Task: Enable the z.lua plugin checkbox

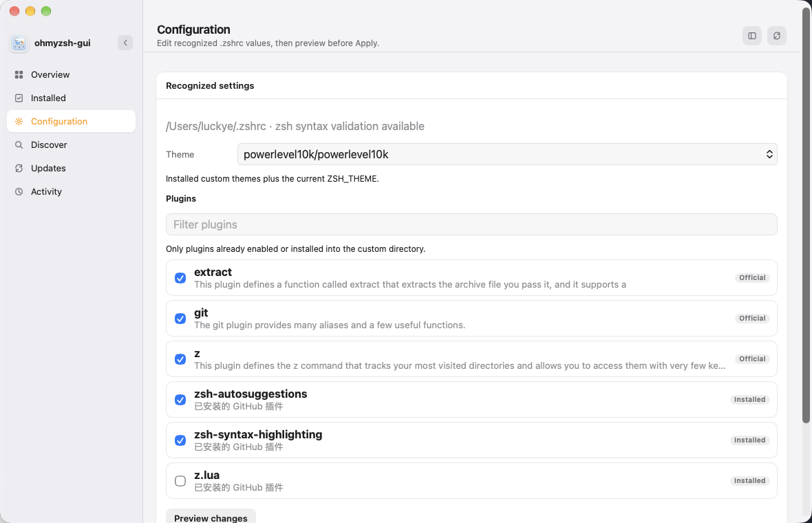Action: 180,481
